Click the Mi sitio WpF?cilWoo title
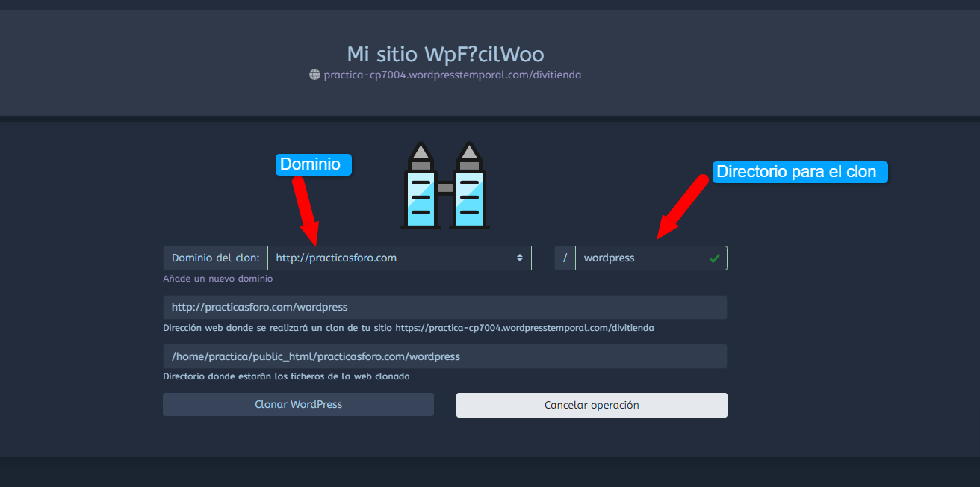 click(445, 54)
